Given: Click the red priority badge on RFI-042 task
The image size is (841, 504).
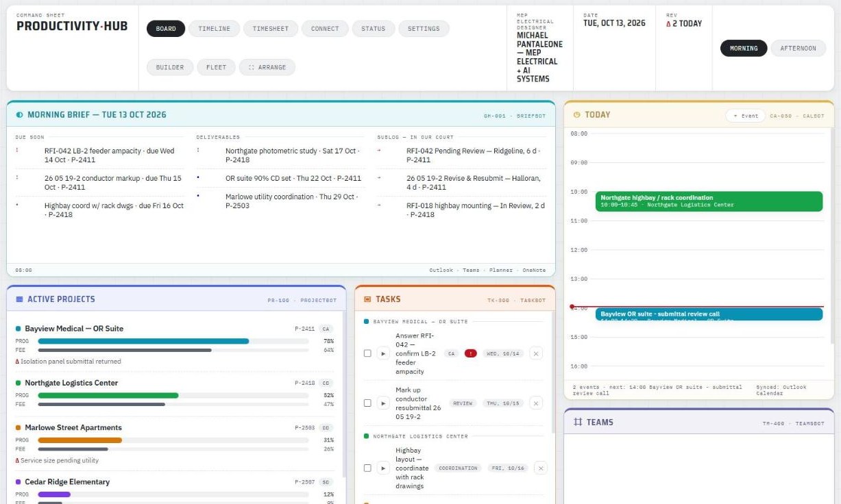Looking at the screenshot, I should pyautogui.click(x=471, y=353).
